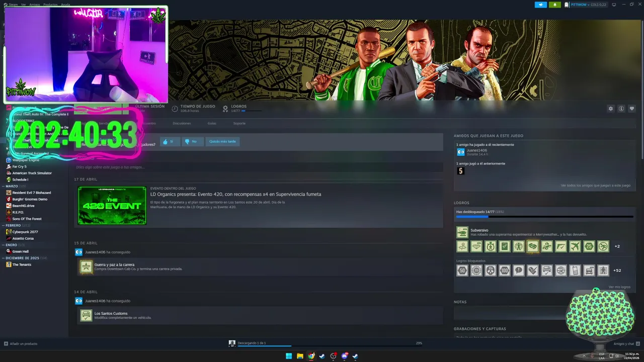The height and width of the screenshot is (362, 644).
Task: Click the theater masks achievement icon
Action: pyautogui.click(x=532, y=246)
